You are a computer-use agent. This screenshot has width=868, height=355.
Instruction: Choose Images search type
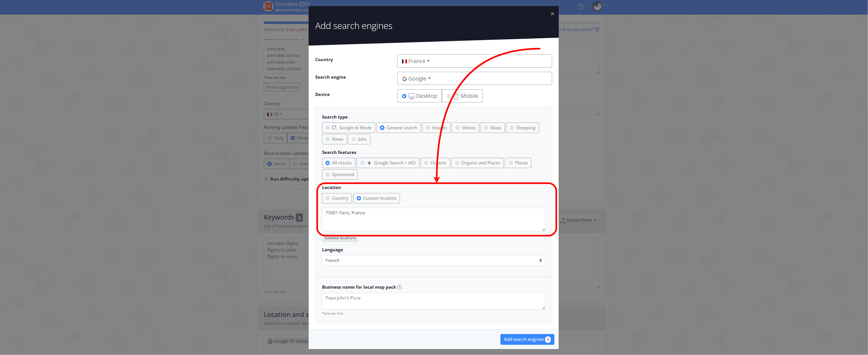[x=436, y=128]
